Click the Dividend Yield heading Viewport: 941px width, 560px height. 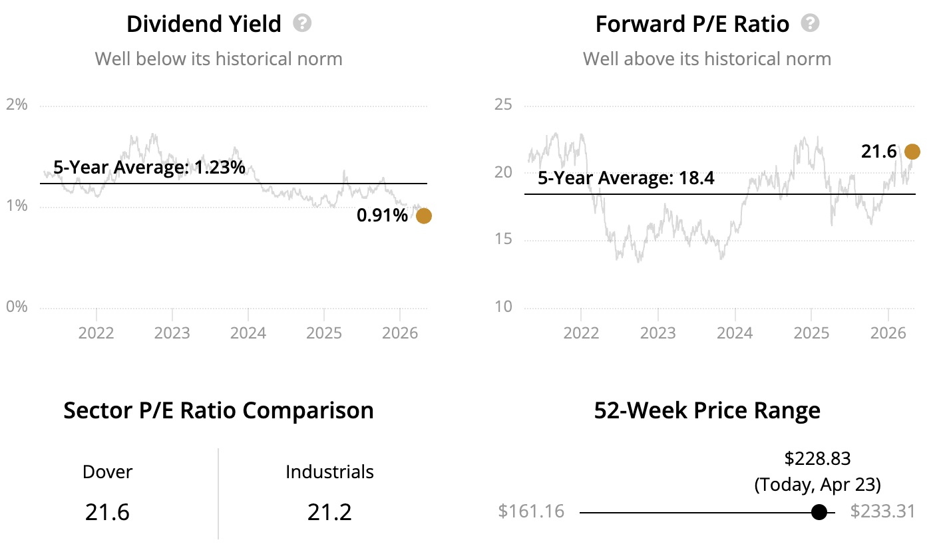[204, 24]
